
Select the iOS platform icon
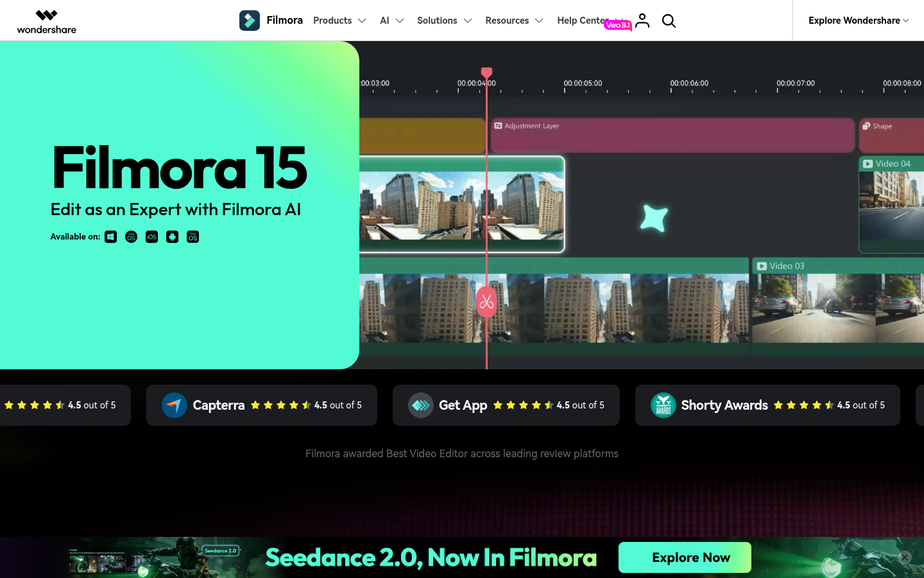coord(152,237)
